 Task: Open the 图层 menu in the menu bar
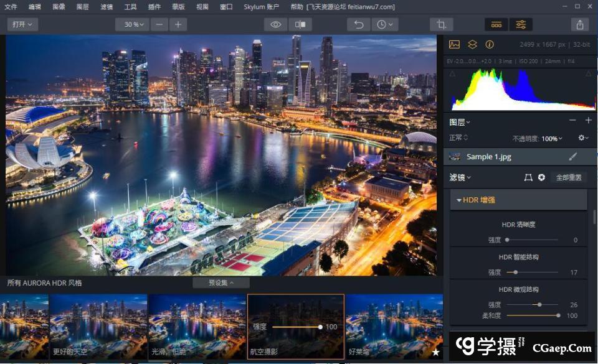point(82,7)
